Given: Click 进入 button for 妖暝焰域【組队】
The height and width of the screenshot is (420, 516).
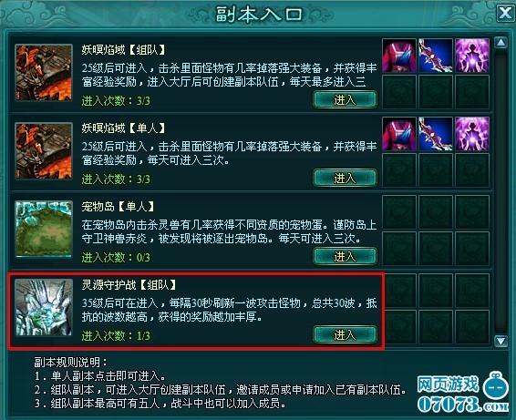Looking at the screenshot, I should [345, 99].
